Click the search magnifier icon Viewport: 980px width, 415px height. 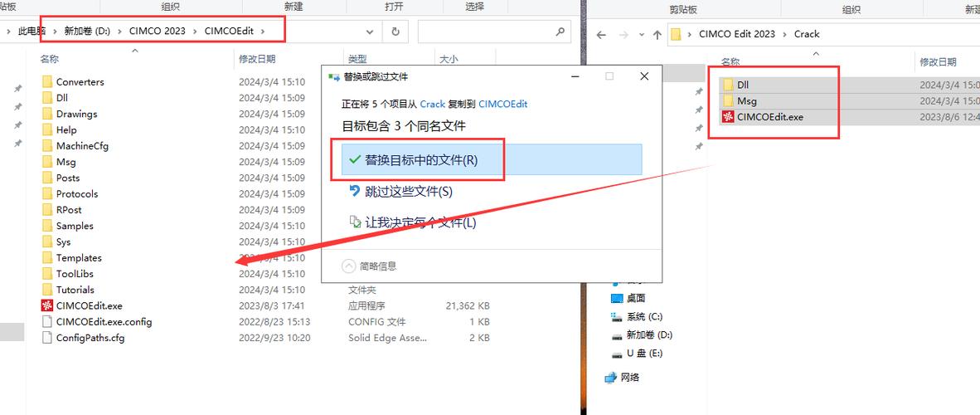coord(560,32)
